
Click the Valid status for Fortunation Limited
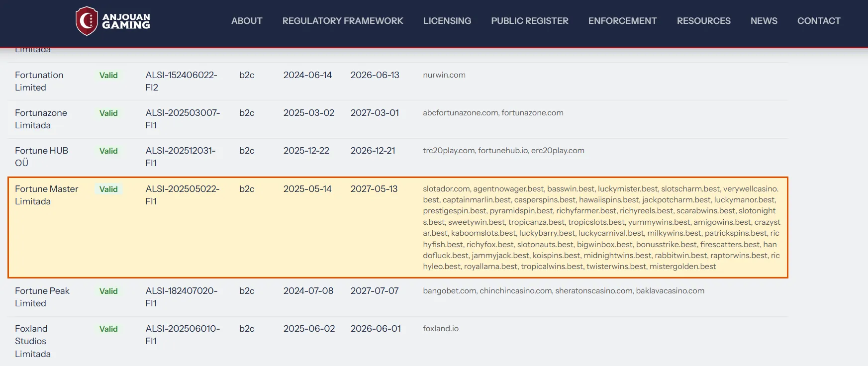[108, 75]
